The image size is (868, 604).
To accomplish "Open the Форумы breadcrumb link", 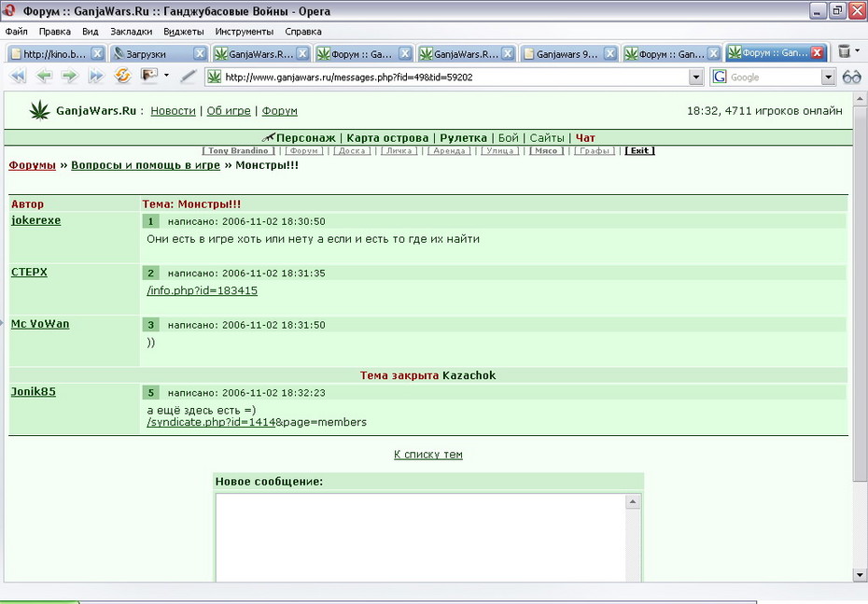I will [x=32, y=165].
